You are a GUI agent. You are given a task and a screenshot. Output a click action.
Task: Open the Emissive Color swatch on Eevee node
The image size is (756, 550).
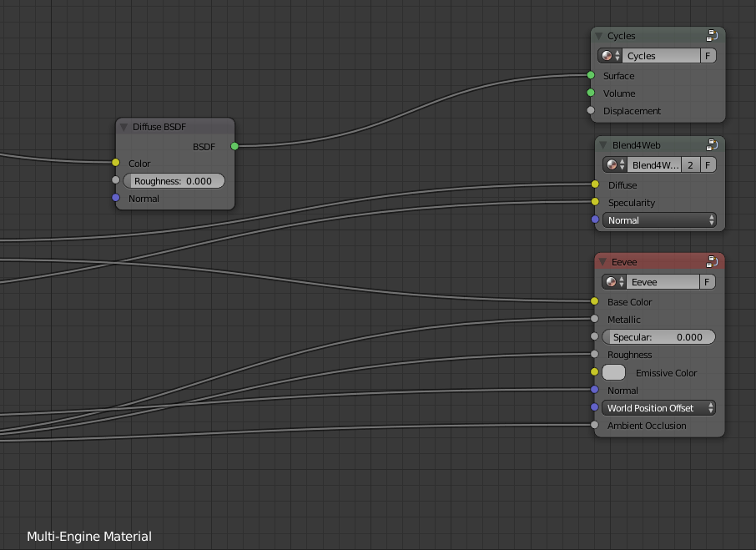(613, 372)
